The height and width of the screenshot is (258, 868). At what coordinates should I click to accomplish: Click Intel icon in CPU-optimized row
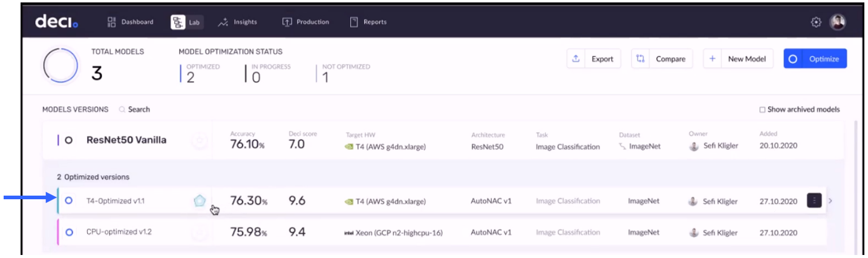pos(348,233)
